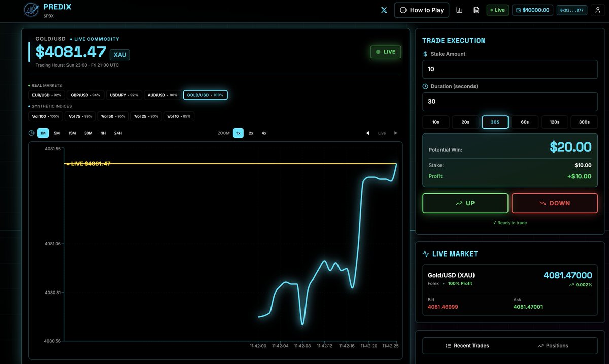Select the GOLD/USD market

pyautogui.click(x=205, y=95)
